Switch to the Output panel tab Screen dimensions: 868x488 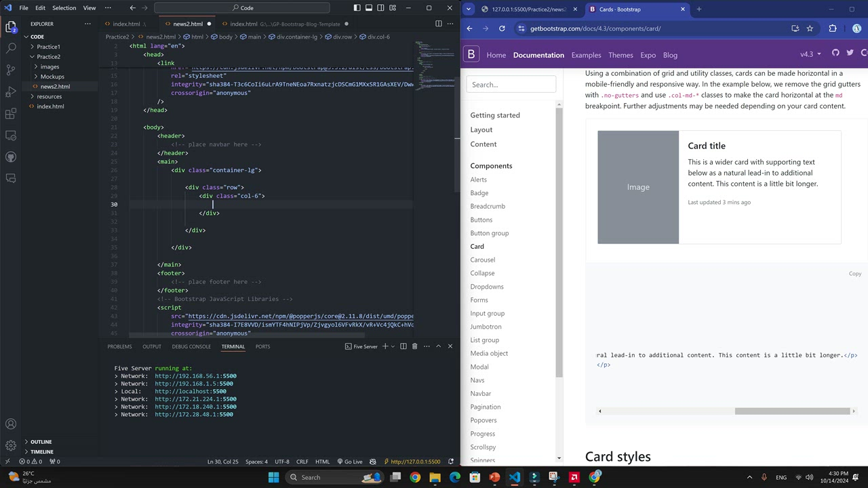pos(152,346)
